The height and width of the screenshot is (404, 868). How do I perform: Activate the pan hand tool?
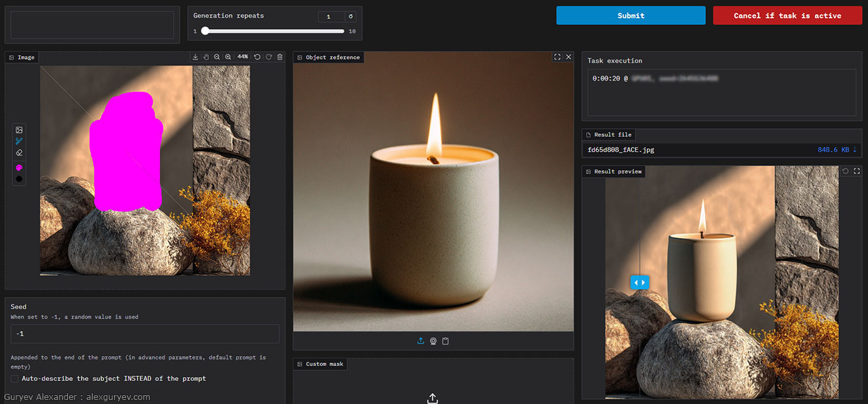[x=206, y=57]
